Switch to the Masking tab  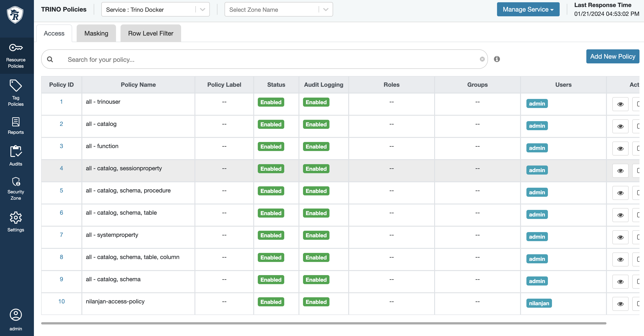coord(96,33)
